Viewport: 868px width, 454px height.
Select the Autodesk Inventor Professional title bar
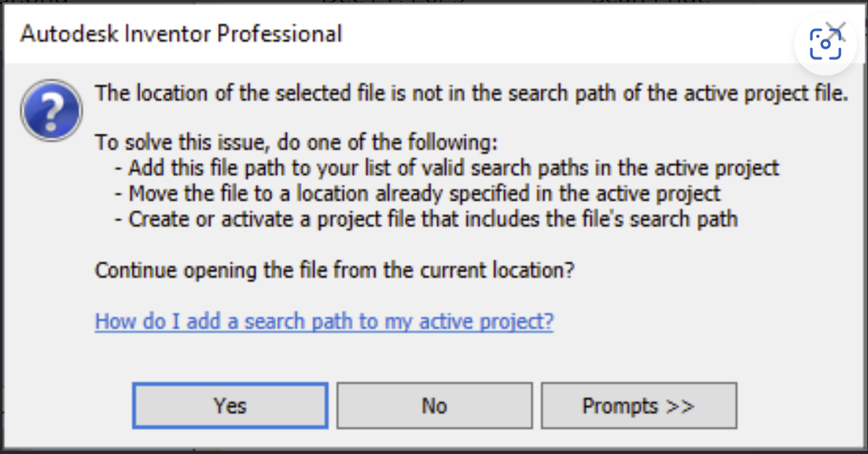(182, 34)
